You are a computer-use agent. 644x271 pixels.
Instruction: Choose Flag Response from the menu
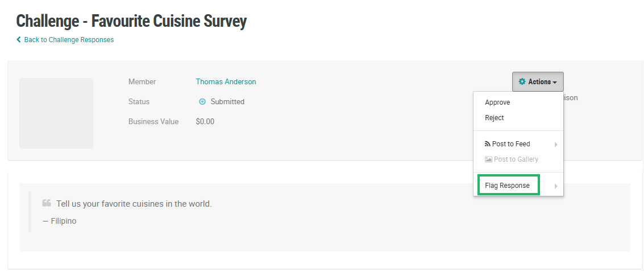pos(508,186)
